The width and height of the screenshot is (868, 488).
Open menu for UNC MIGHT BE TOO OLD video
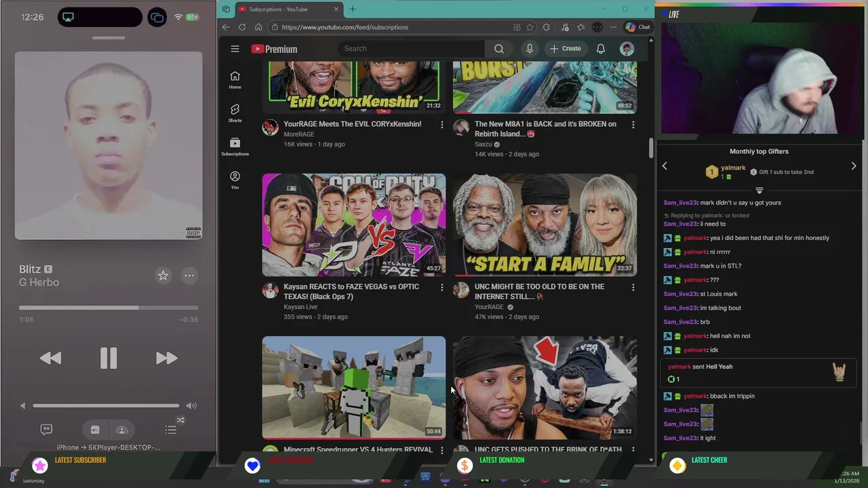click(633, 287)
